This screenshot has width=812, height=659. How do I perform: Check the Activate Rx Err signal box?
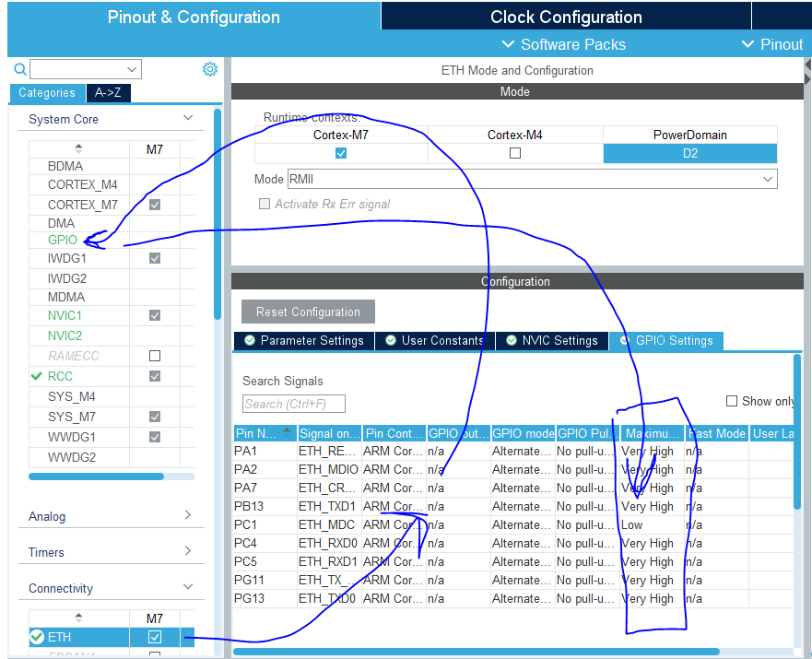click(x=265, y=204)
